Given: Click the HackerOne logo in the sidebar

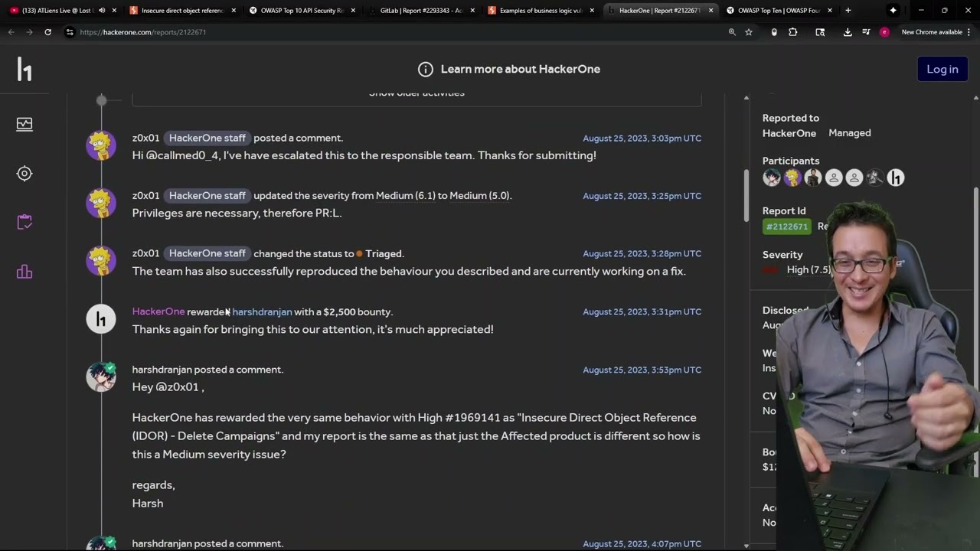Looking at the screenshot, I should pos(24,70).
